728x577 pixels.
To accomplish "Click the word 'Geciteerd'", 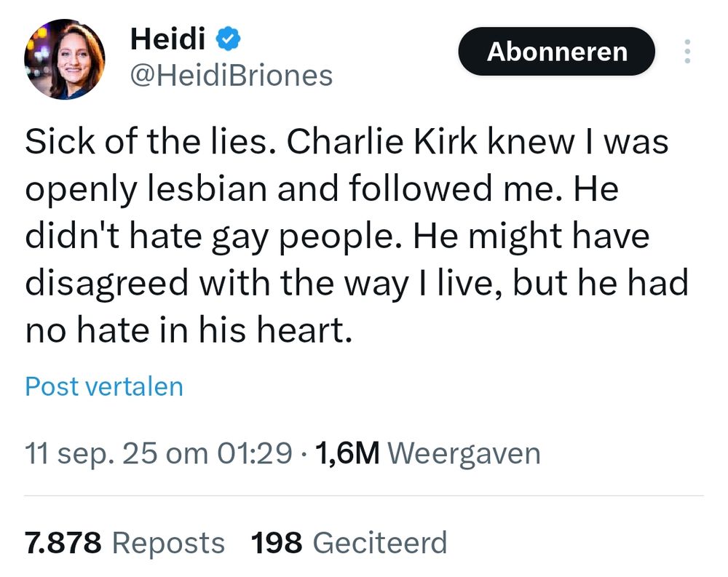I will [379, 543].
